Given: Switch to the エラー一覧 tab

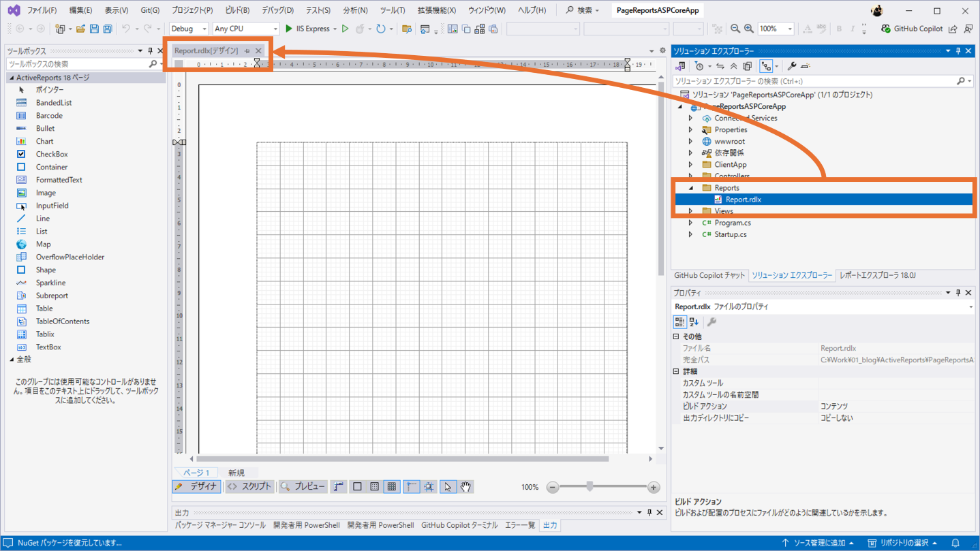Looking at the screenshot, I should [x=520, y=525].
